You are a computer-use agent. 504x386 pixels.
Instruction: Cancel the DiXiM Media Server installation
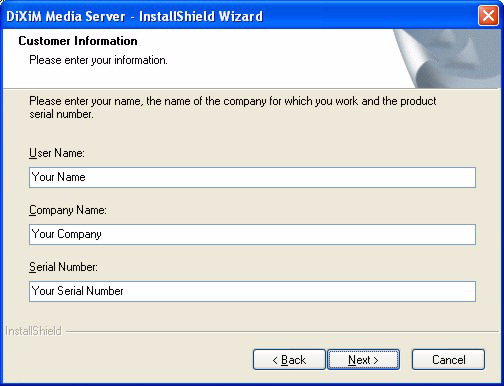[x=448, y=360]
